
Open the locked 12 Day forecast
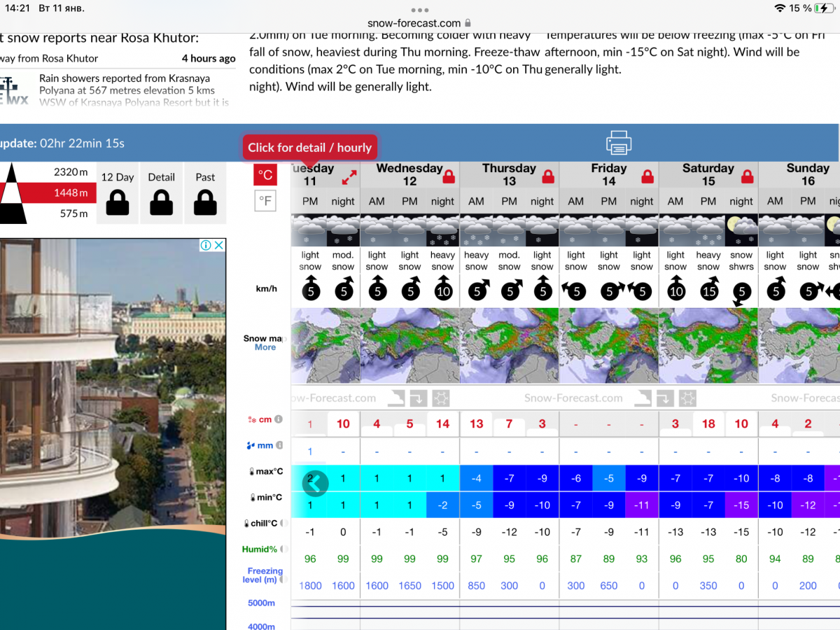(x=118, y=194)
